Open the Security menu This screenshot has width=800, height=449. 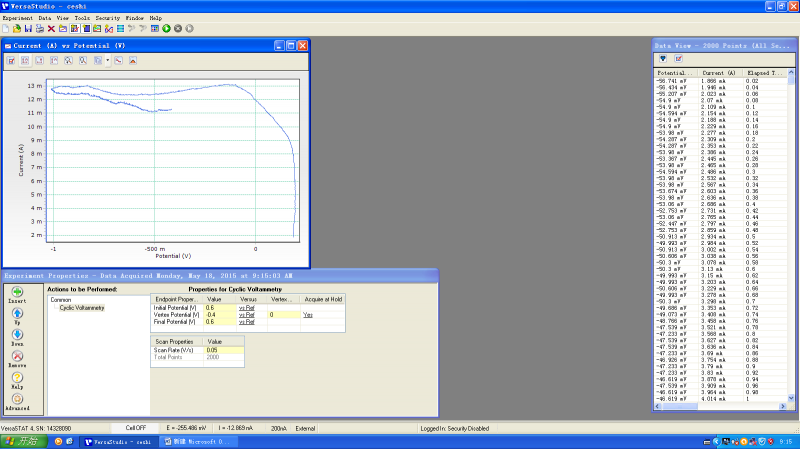[107, 18]
